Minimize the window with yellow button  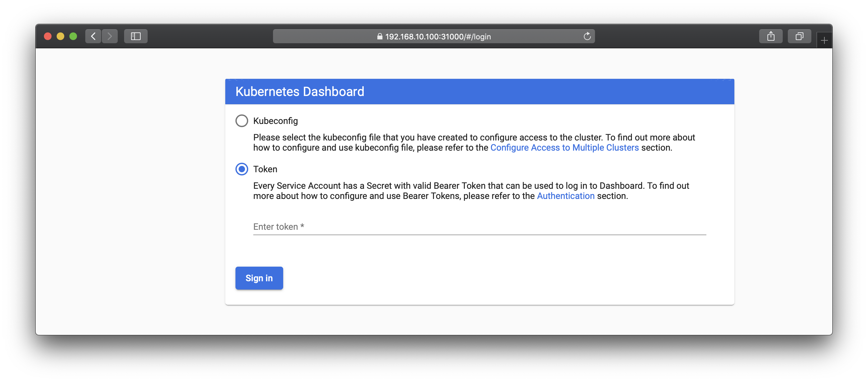(60, 36)
